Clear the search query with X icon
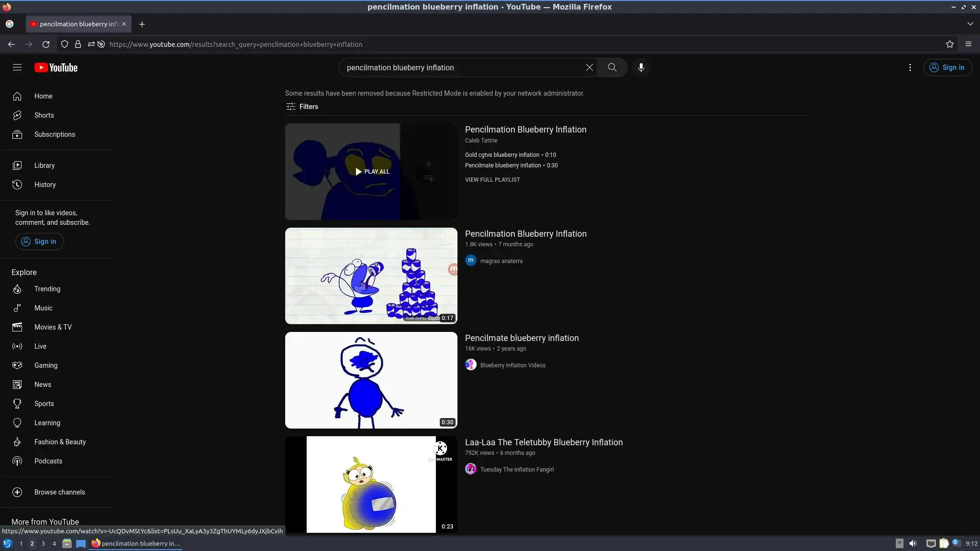Screen dimensions: 980x551 (x=589, y=67)
